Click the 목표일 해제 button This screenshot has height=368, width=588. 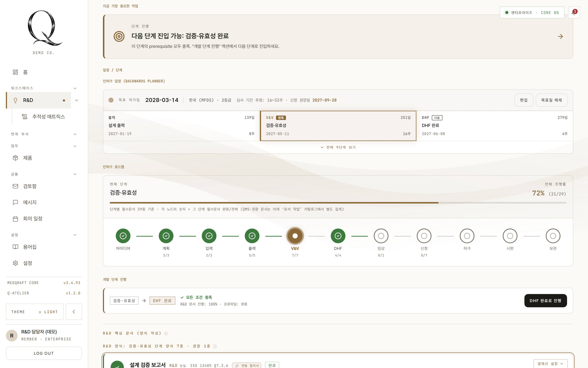point(552,100)
